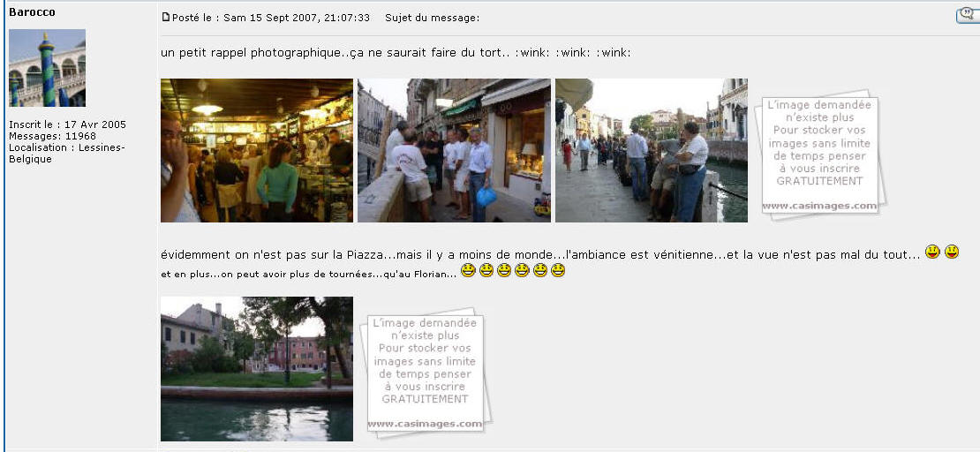
Task: Click the missing casimages placeholder in second row
Action: (425, 373)
